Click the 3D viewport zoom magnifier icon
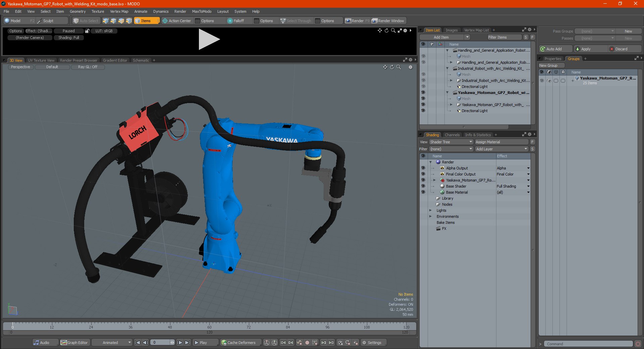Viewport: 644px width, 349px height. 399,67
